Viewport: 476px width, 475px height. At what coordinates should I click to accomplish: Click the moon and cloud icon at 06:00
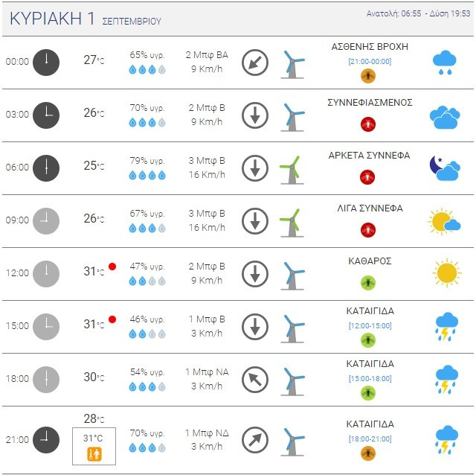(445, 168)
